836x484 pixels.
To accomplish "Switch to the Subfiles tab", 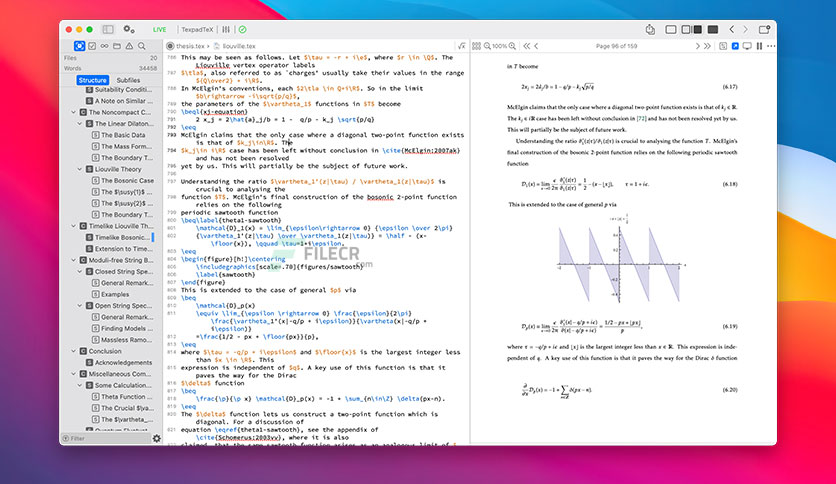I will (x=128, y=80).
